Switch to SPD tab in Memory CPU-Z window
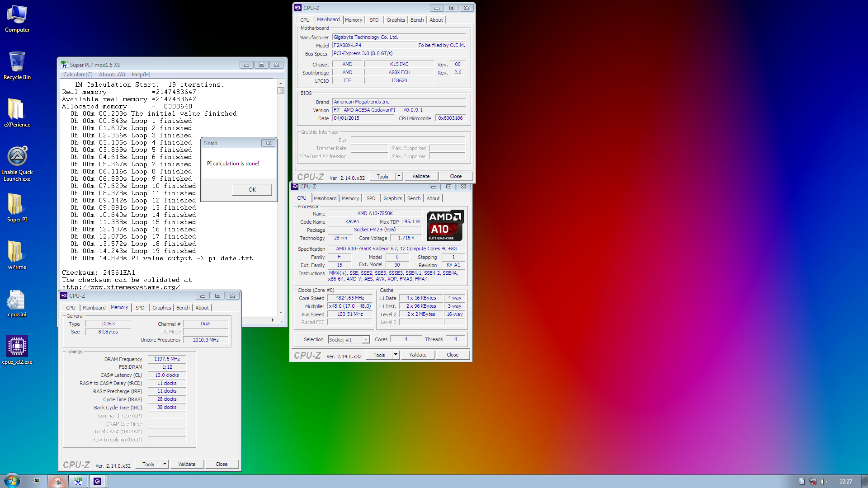The image size is (868, 488). (140, 308)
